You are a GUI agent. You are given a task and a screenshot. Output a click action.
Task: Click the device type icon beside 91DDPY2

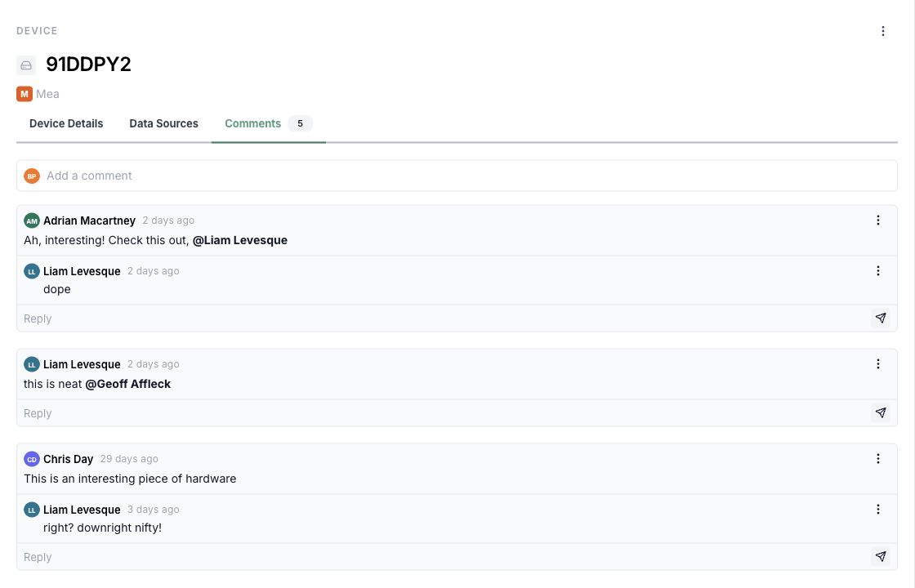click(x=26, y=65)
